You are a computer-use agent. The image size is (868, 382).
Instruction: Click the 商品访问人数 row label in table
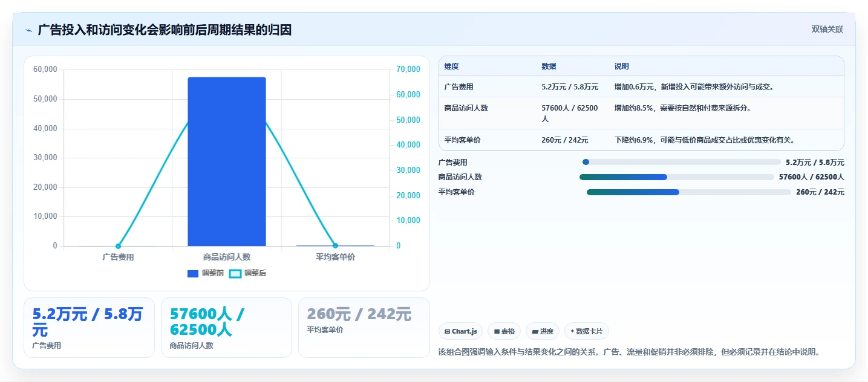click(466, 108)
